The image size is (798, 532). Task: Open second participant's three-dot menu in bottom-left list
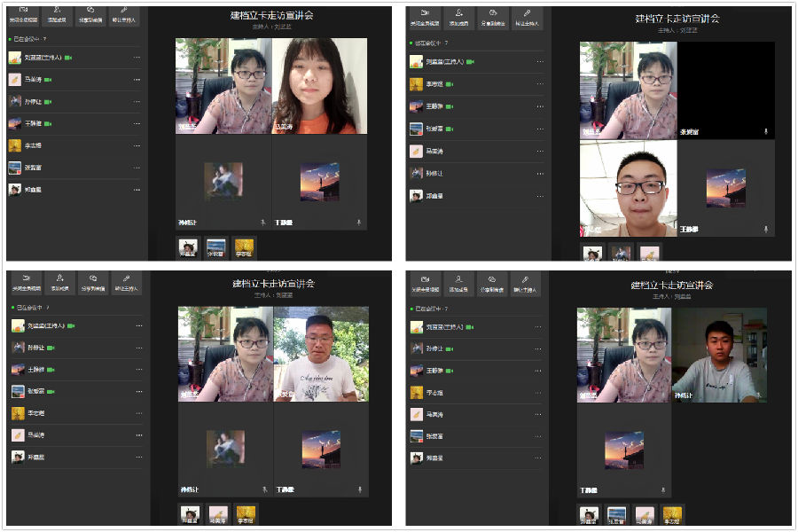click(x=137, y=348)
